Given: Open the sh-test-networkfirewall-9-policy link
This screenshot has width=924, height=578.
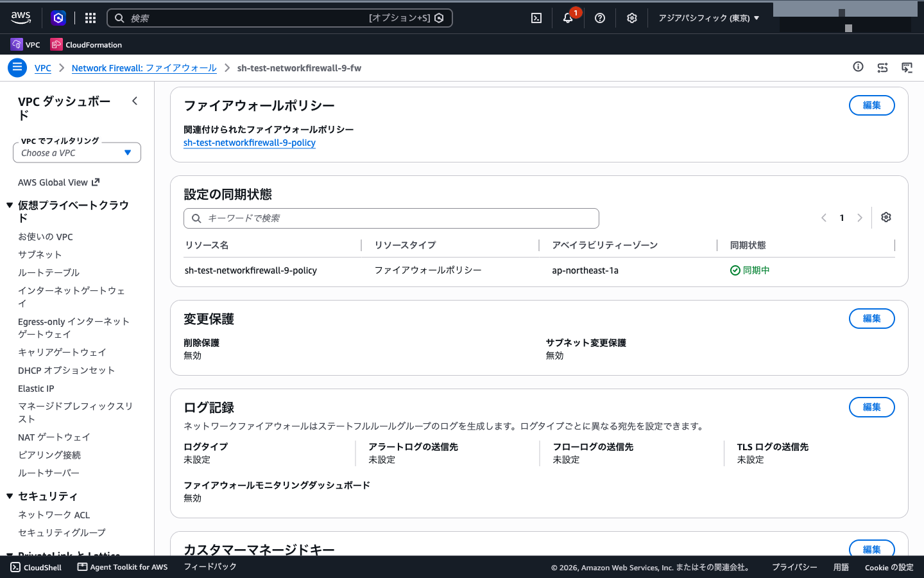Looking at the screenshot, I should 250,143.
